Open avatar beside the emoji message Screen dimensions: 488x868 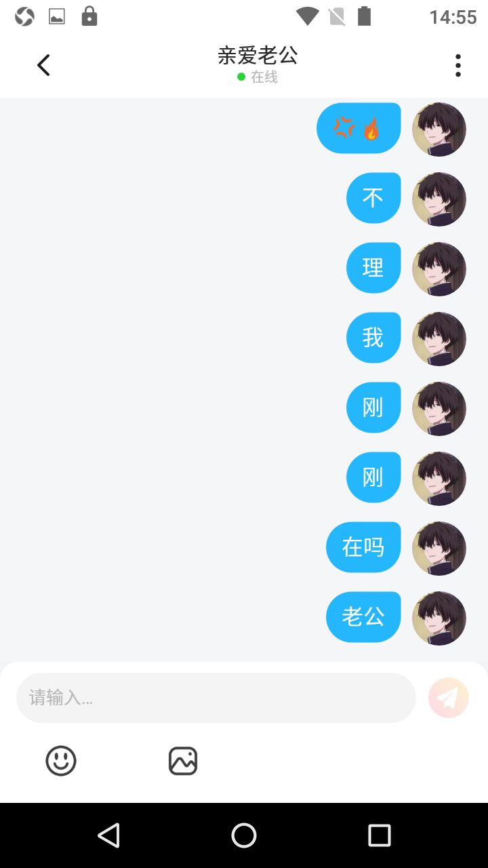pyautogui.click(x=439, y=130)
